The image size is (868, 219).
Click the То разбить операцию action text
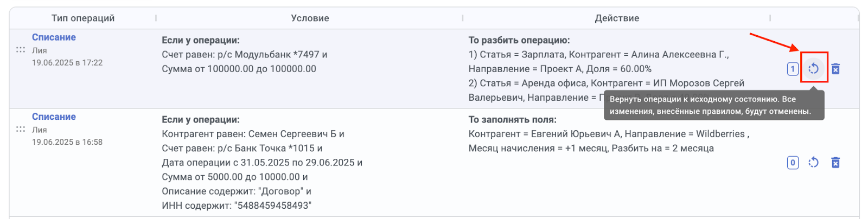pyautogui.click(x=519, y=40)
